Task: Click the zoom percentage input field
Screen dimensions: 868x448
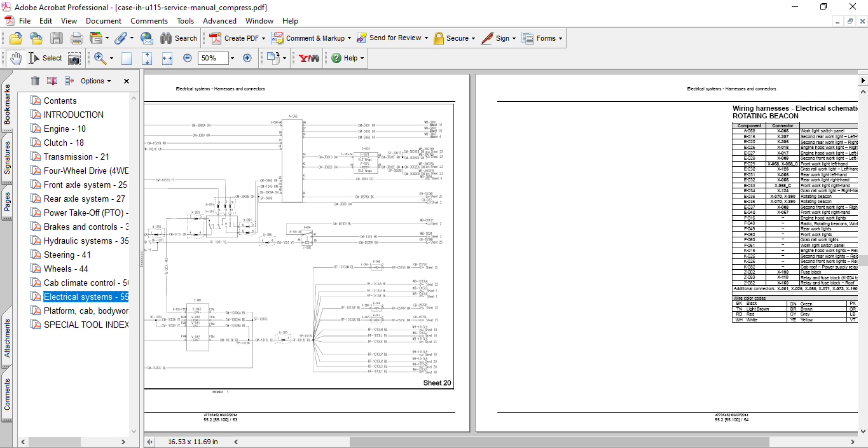Action: click(212, 58)
